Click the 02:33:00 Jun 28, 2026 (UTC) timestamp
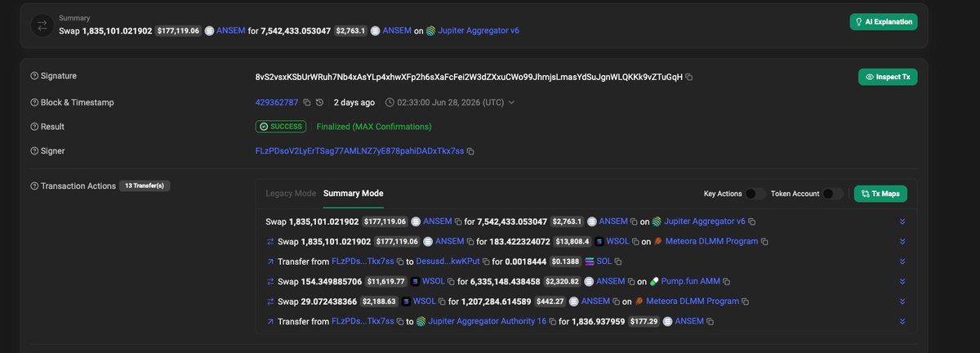Viewport: 980px width, 353px height. point(450,103)
